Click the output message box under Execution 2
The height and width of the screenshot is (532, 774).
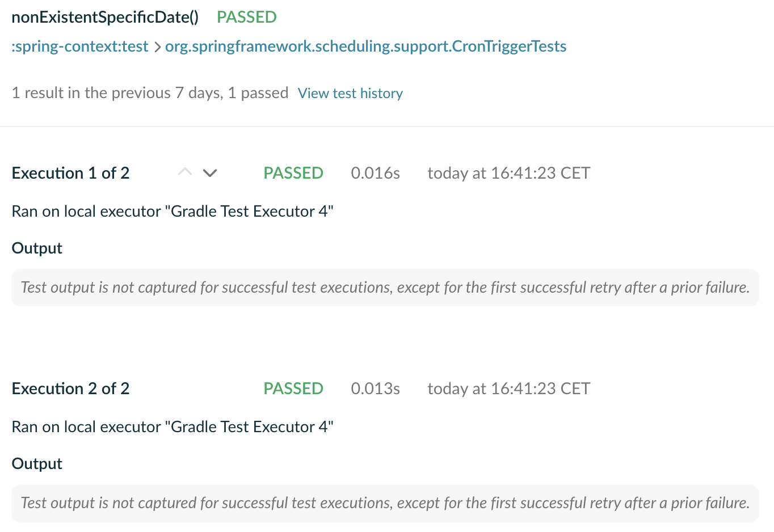coord(385,503)
